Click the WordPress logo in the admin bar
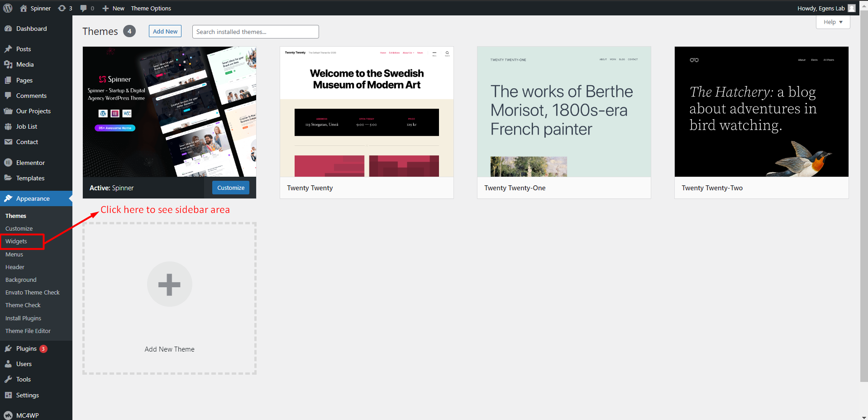 click(8, 8)
